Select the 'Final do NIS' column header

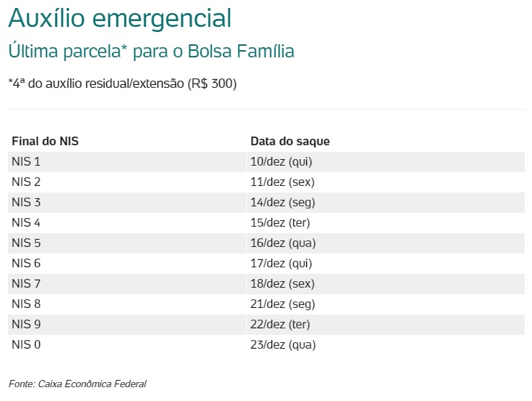point(45,141)
